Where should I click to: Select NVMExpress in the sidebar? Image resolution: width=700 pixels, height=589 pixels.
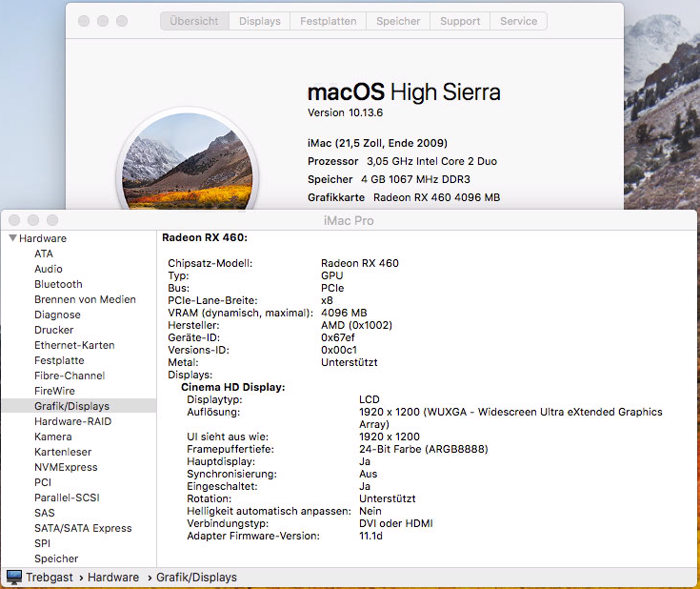coord(66,467)
